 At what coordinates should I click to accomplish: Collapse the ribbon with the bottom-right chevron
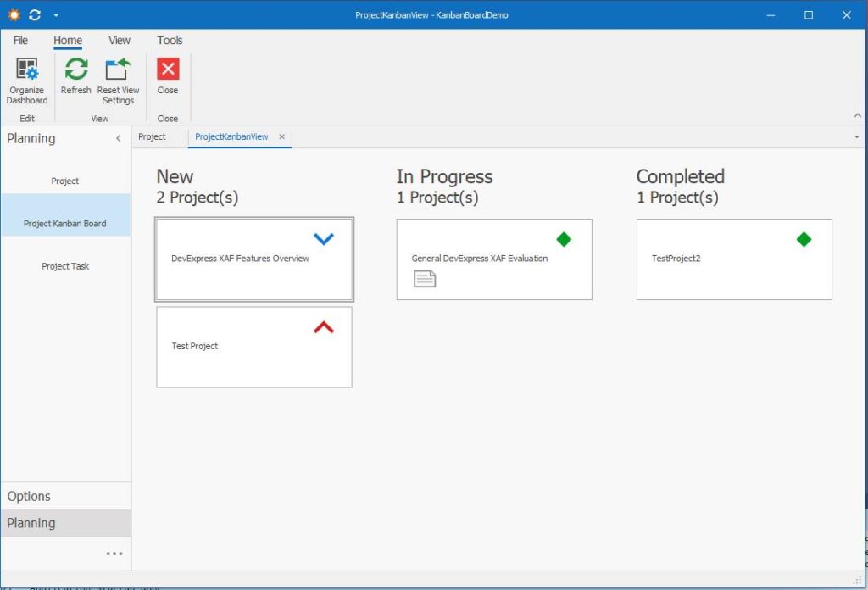(x=856, y=116)
